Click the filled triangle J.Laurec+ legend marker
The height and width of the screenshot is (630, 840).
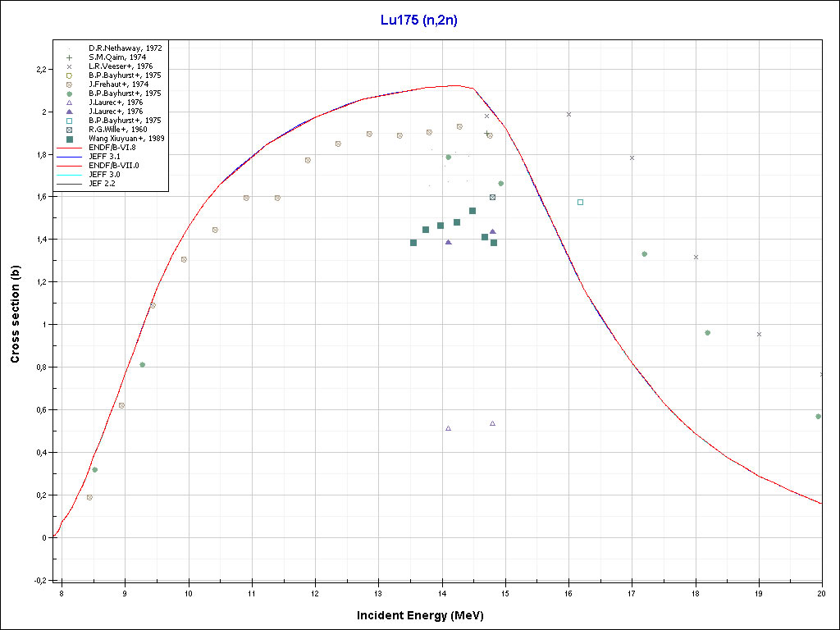69,112
